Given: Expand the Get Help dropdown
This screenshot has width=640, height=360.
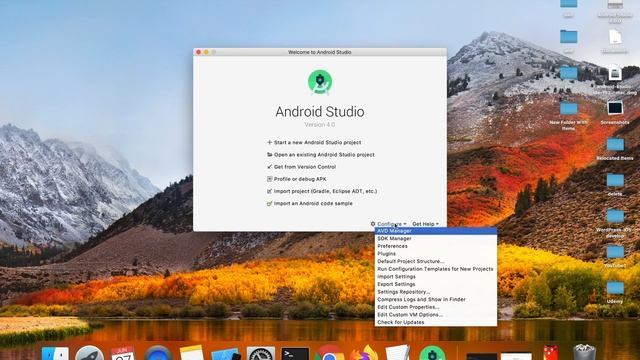Looking at the screenshot, I should click(x=425, y=224).
